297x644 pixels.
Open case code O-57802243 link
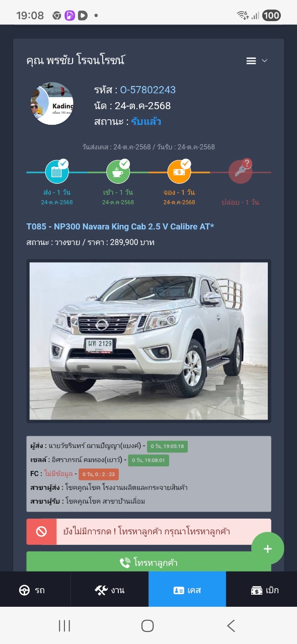click(148, 90)
